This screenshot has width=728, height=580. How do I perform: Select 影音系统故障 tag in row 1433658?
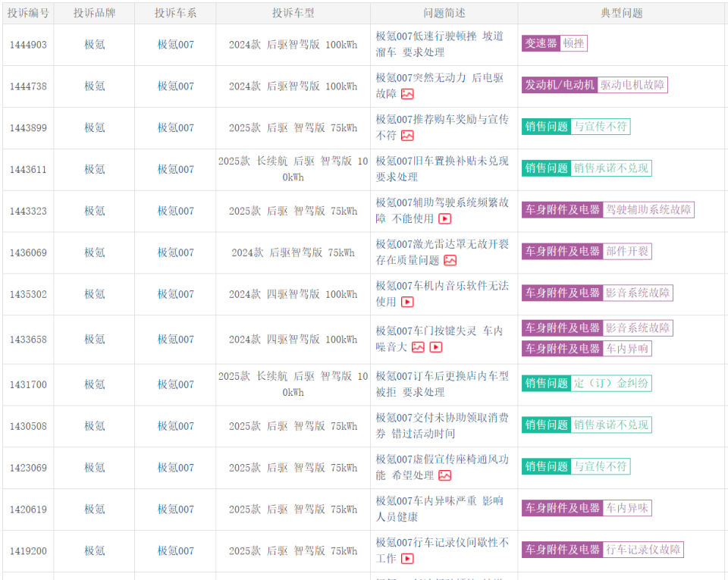pos(597,328)
